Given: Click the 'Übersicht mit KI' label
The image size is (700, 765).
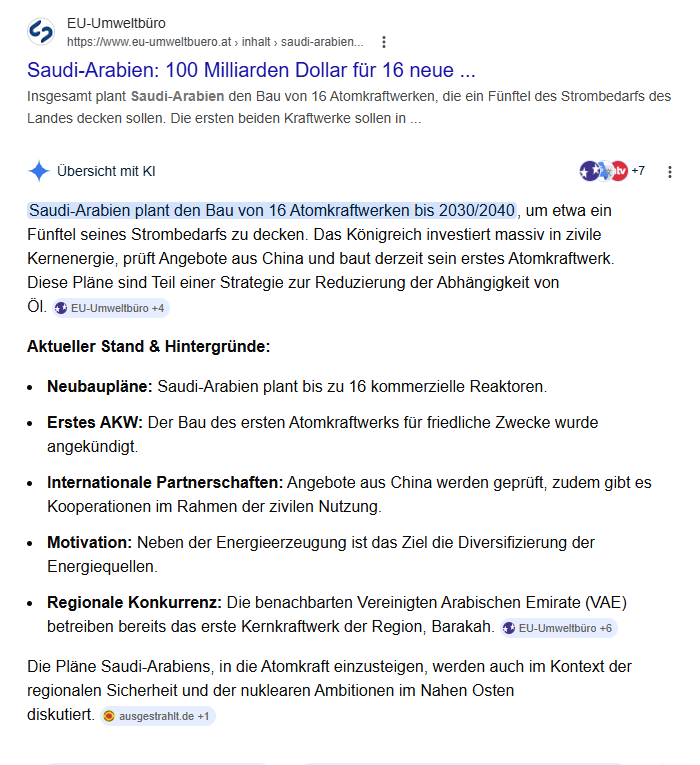Looking at the screenshot, I should (x=106, y=171).
